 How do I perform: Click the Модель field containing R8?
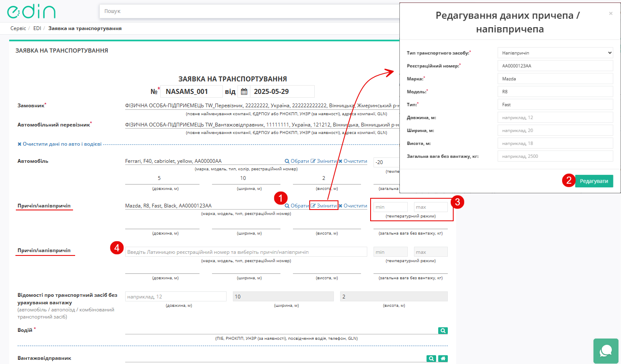555,92
